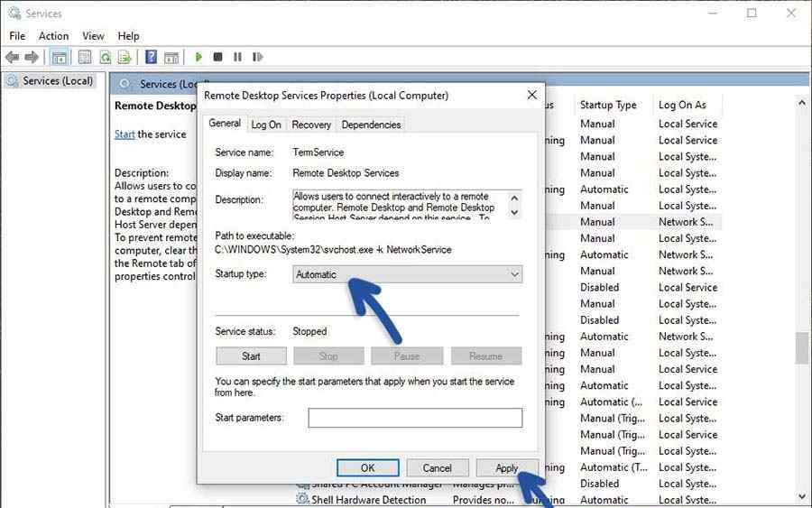Screen dimensions: 812x508
Task: Click the Shell Hardware Detection gear icon
Action: (302, 499)
